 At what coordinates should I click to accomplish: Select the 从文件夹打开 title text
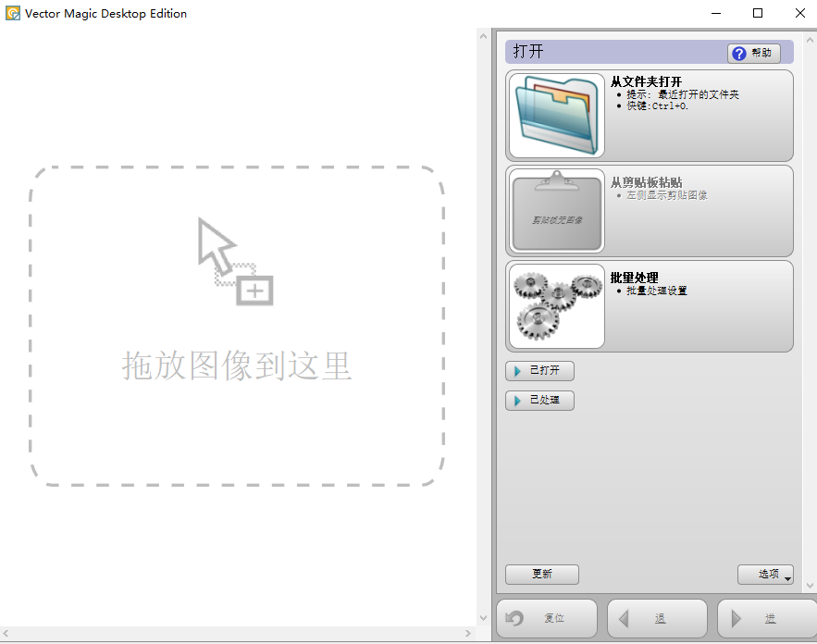[646, 81]
